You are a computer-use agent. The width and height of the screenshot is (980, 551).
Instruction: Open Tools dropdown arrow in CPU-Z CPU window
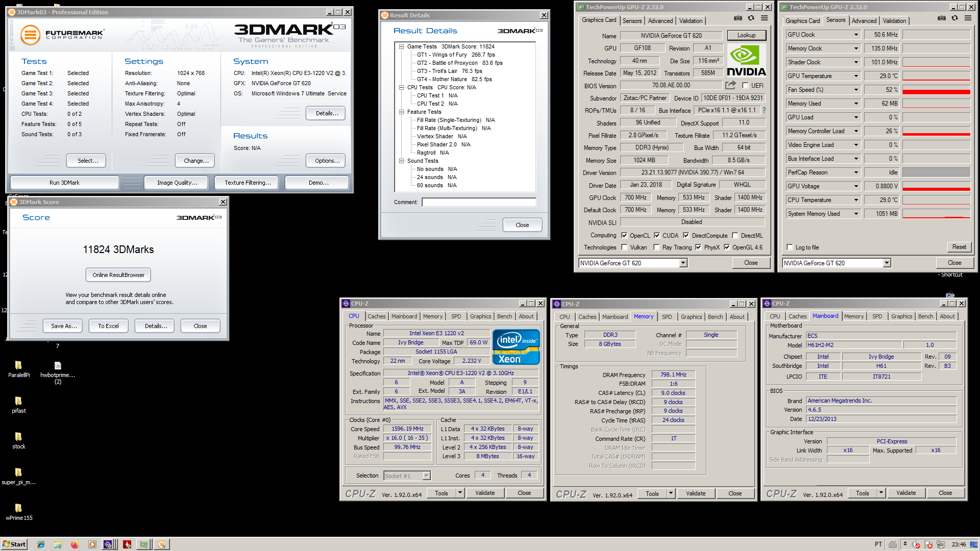(460, 493)
